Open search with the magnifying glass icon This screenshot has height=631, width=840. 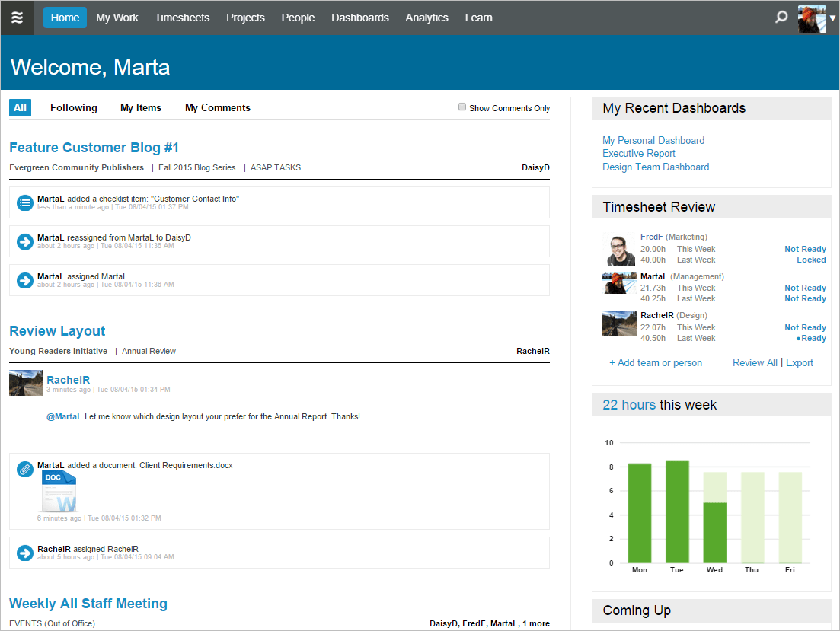coord(781,18)
